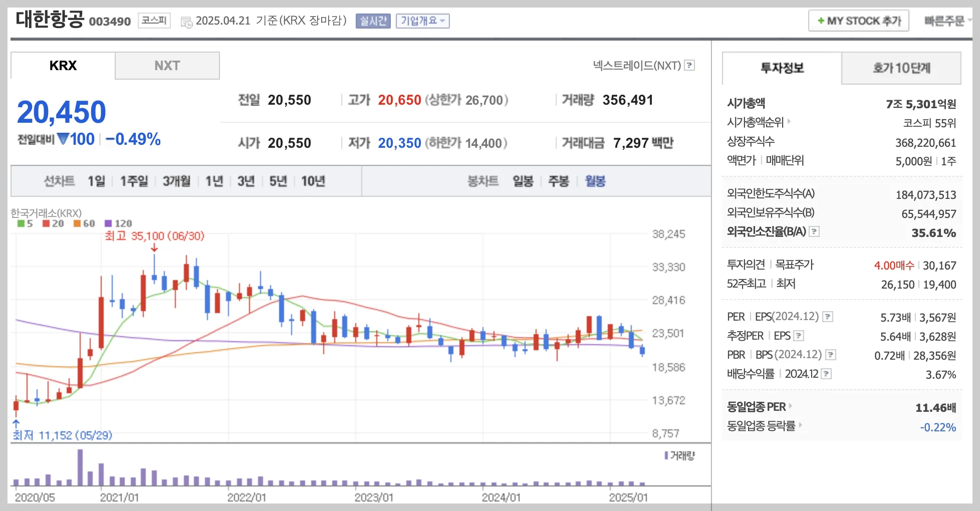Expand the 시가총액순위 arrow link
Viewport: 980px width, 511px height.
coord(789,121)
